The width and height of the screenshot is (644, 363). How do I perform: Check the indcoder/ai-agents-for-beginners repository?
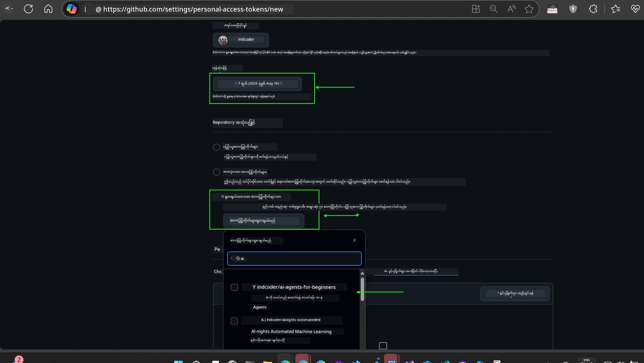[234, 287]
